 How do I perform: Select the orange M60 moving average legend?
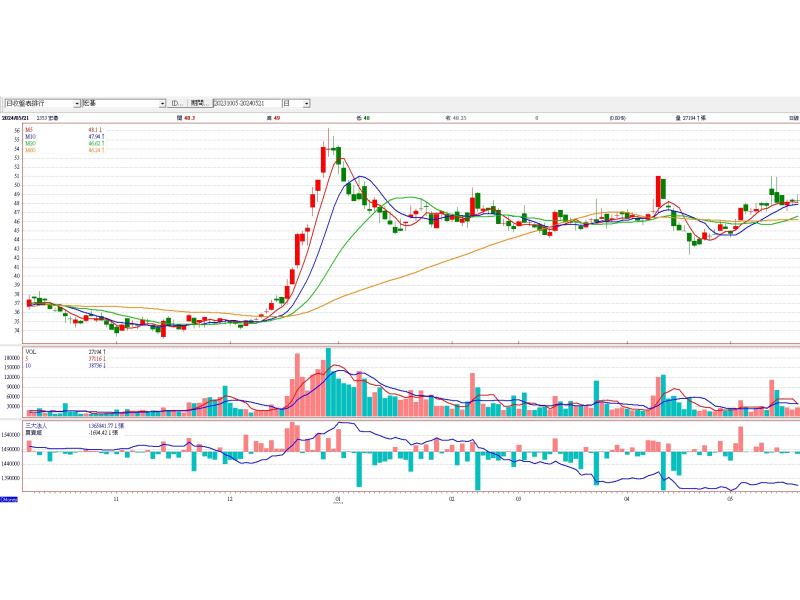click(31, 150)
